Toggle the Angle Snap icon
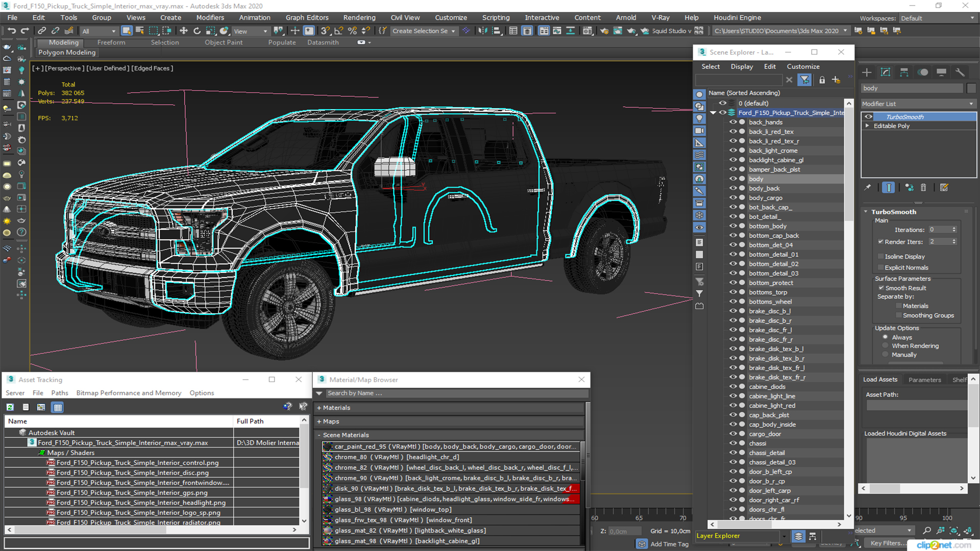Viewport: 980px width, 551px height. pos(338,31)
